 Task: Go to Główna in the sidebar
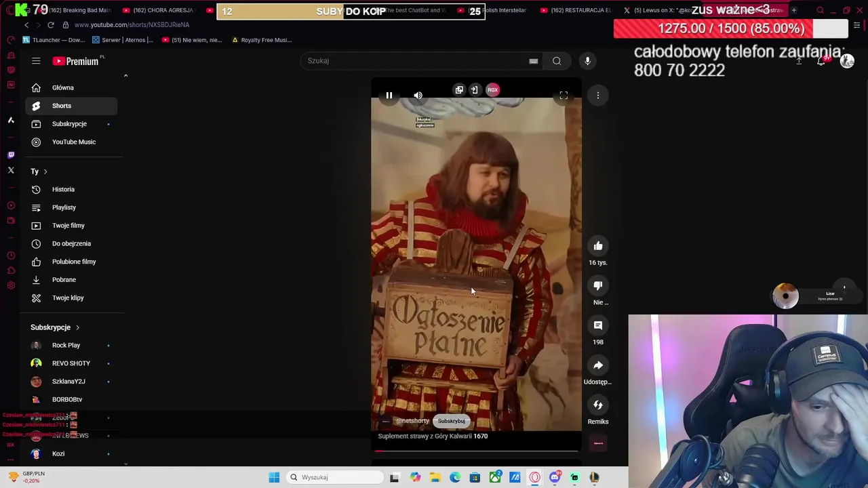(71, 87)
